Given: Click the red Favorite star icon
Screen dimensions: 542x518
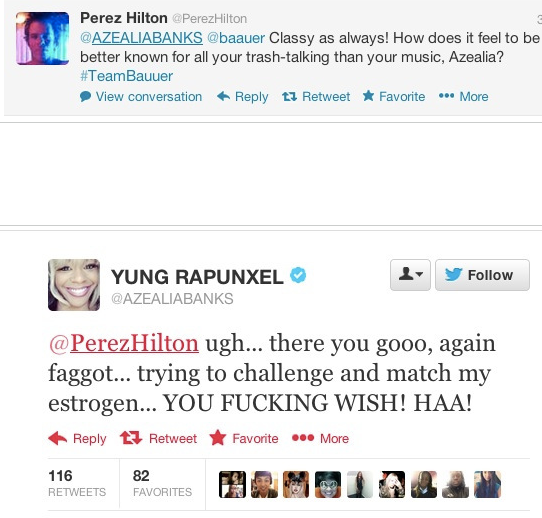Looking at the screenshot, I should 218,437.
